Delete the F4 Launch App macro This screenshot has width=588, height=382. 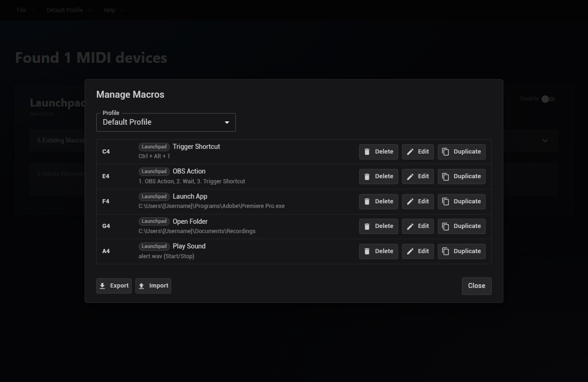(x=379, y=201)
